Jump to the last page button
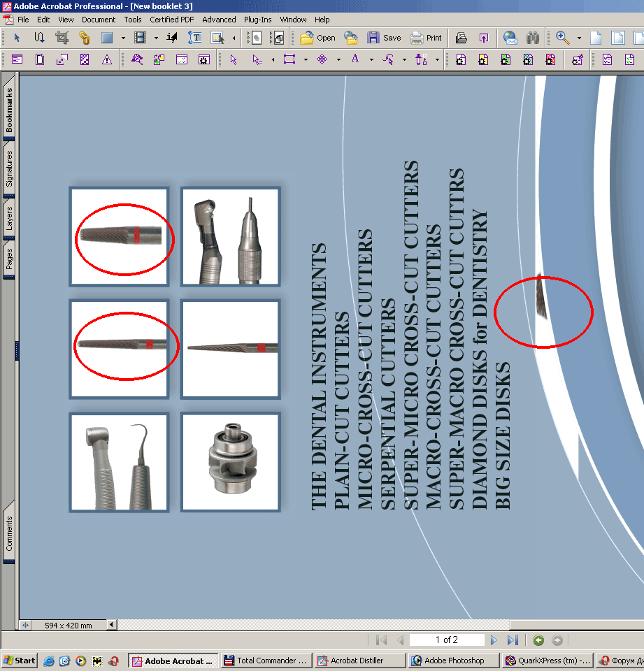The image size is (644, 671). (x=513, y=640)
